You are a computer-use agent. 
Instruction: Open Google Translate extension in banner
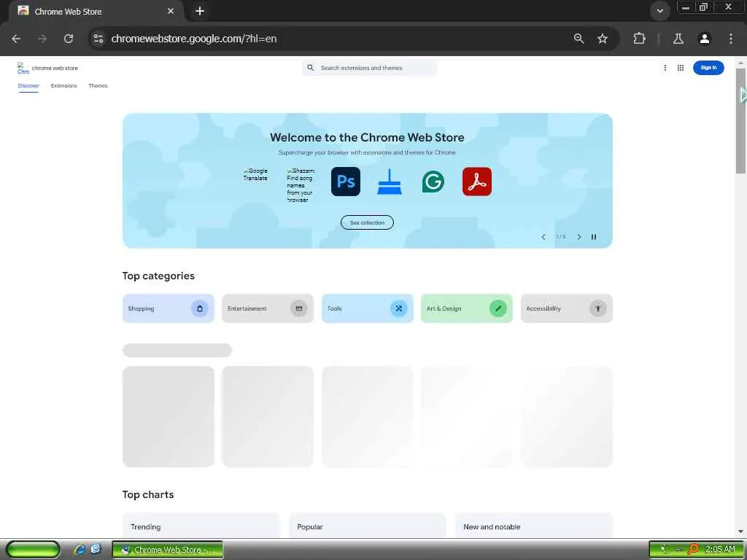[x=255, y=175]
